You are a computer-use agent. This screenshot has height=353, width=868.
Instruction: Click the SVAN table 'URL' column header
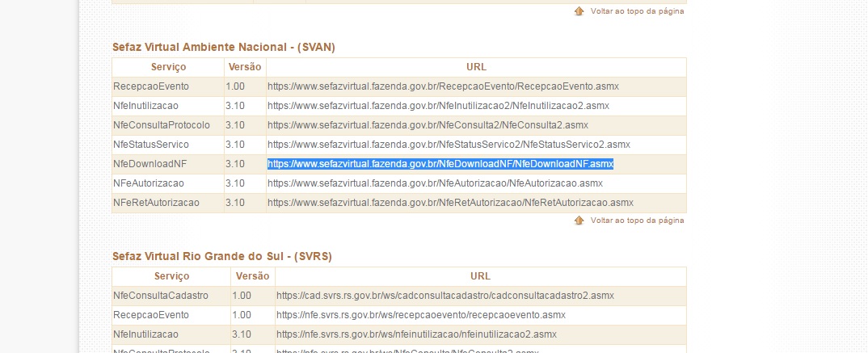coord(476,67)
